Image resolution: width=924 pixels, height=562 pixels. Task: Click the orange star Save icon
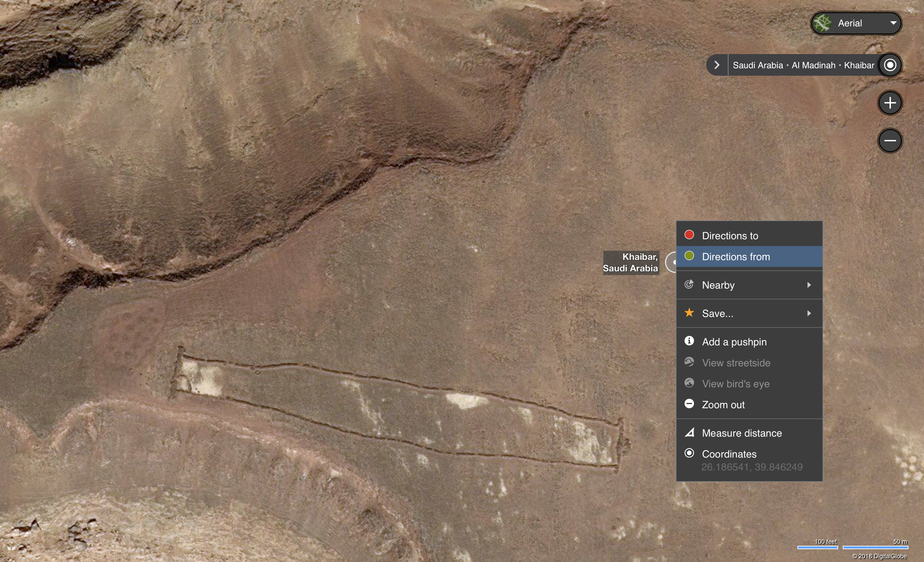689,313
